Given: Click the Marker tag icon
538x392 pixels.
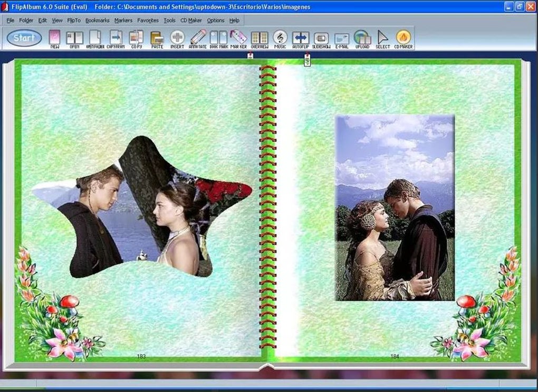Looking at the screenshot, I should [238, 39].
